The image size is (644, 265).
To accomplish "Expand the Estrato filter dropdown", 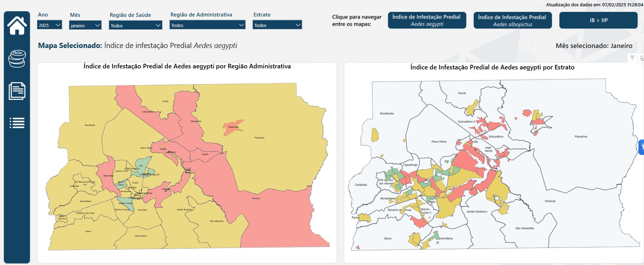I will pyautogui.click(x=277, y=25).
